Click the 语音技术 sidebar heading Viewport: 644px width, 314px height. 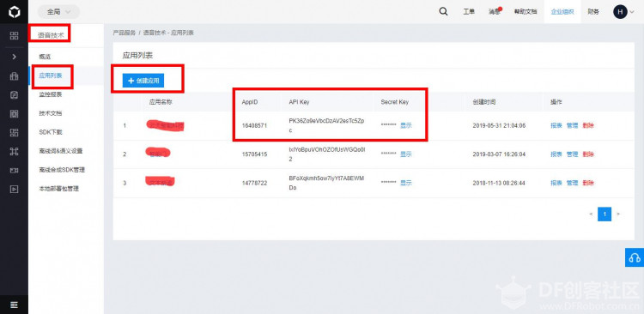(x=51, y=36)
